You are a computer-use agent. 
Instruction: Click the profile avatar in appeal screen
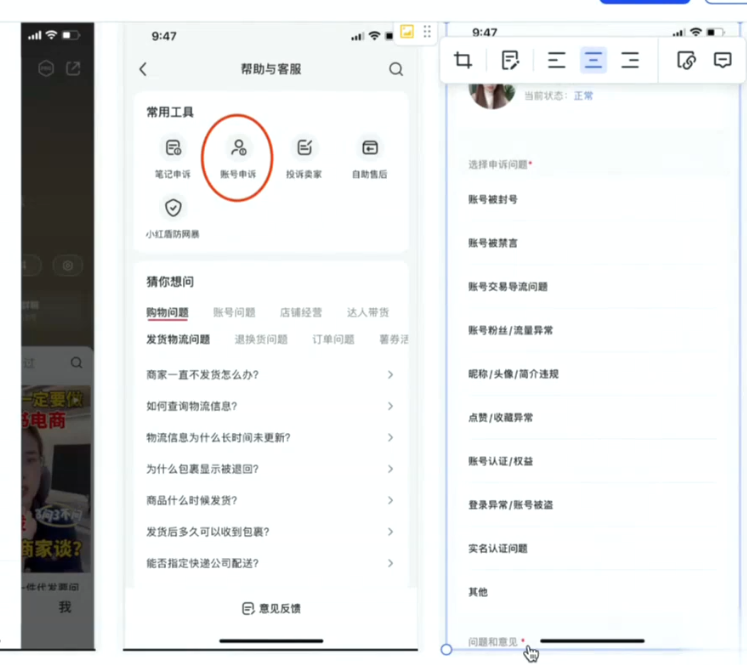[x=492, y=95]
